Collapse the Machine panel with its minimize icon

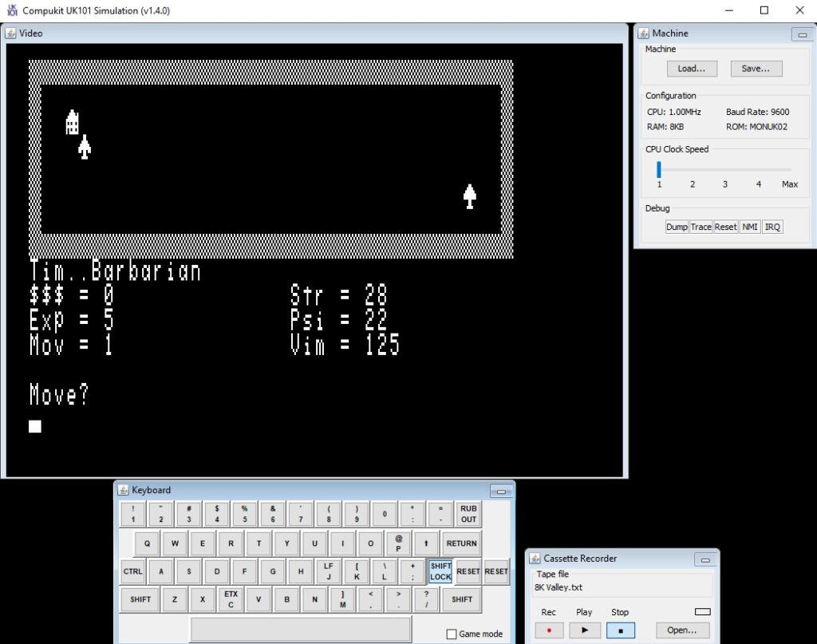(802, 34)
